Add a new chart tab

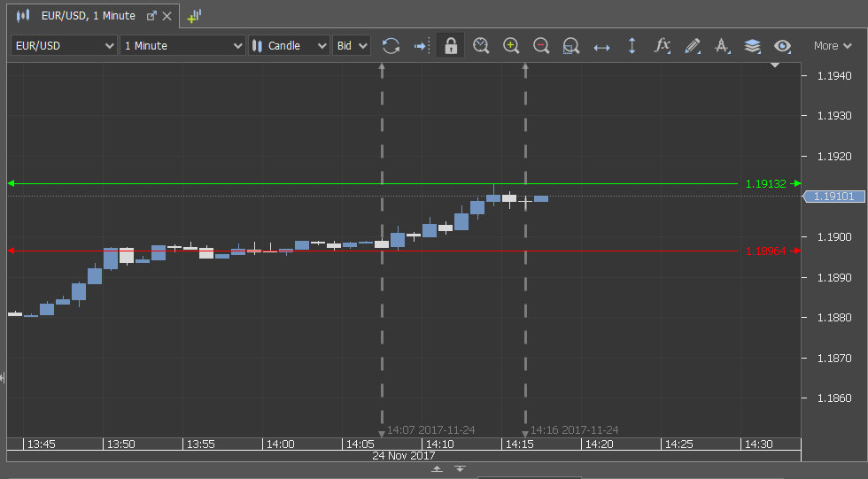click(194, 16)
